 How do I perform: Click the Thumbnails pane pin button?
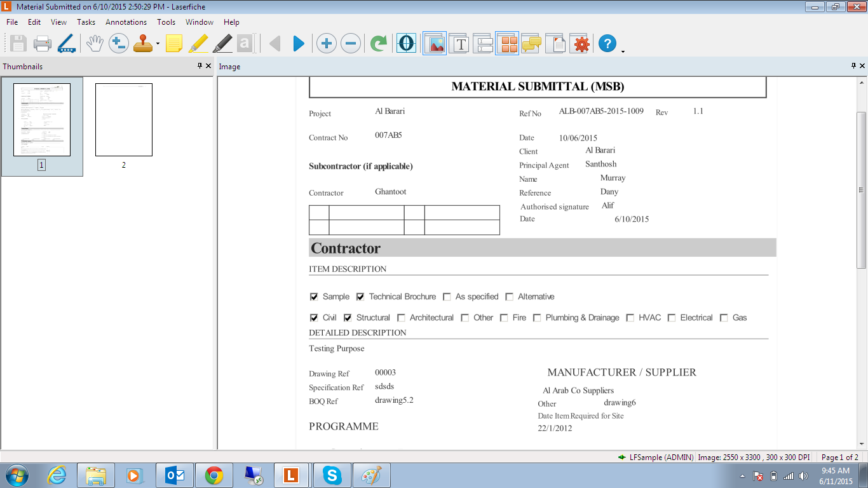point(200,66)
